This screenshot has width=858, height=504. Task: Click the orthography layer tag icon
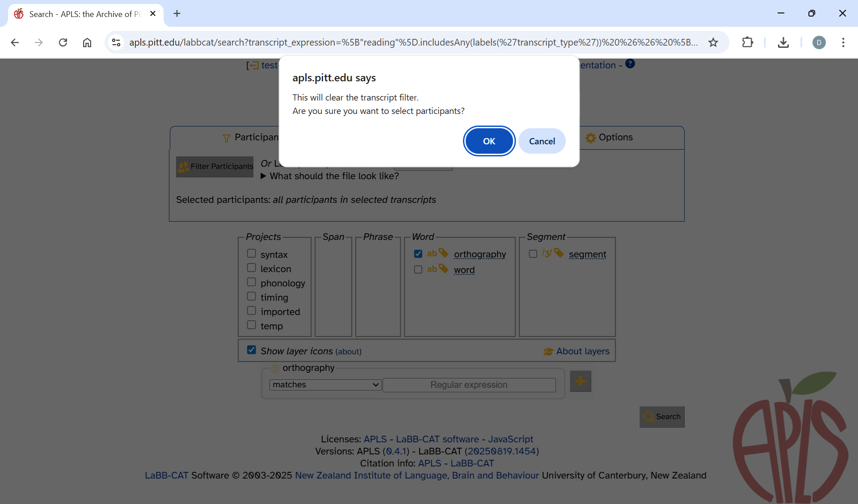pos(443,253)
